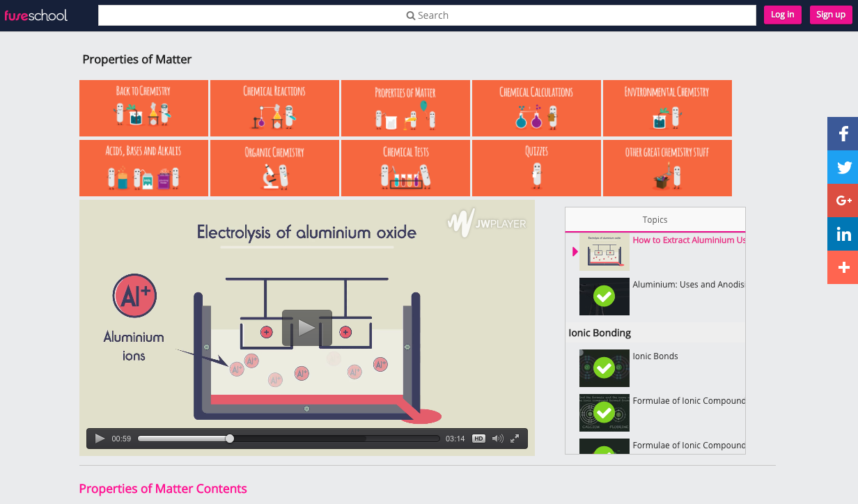Open the Quizzes character icon
Screen dimensions: 858x504
536,176
